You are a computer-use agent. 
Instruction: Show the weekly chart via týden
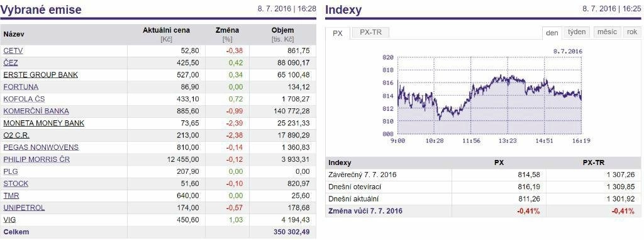[577, 32]
